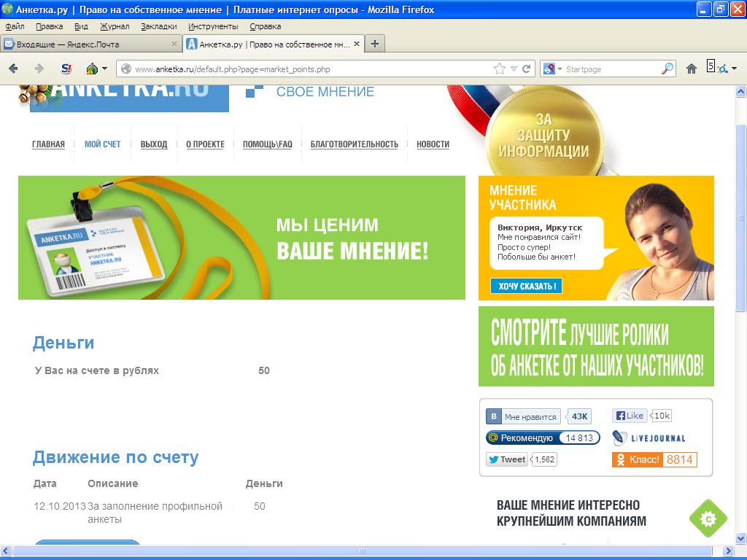The width and height of the screenshot is (747, 560).
Task: Reload the page with the refresh icon
Action: pyautogui.click(x=526, y=69)
